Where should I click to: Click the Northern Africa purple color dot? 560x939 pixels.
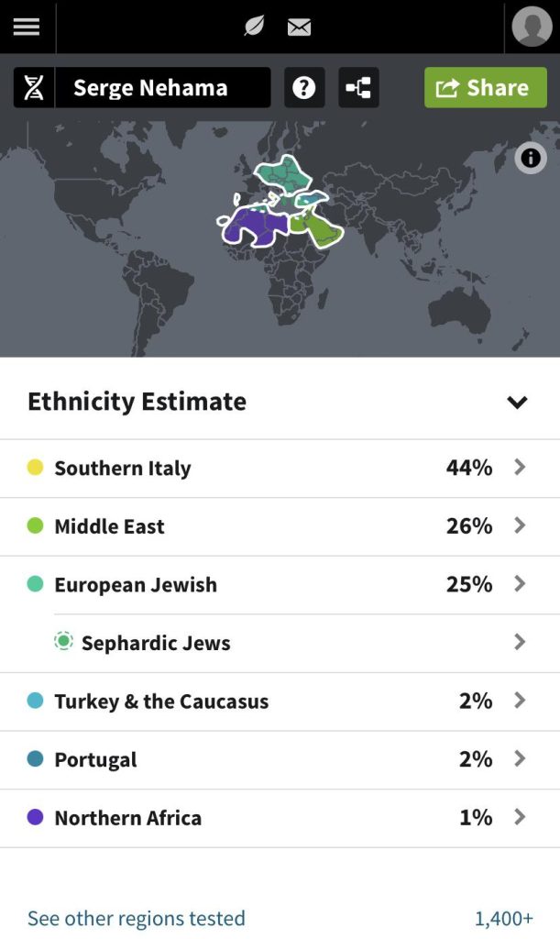pos(36,817)
